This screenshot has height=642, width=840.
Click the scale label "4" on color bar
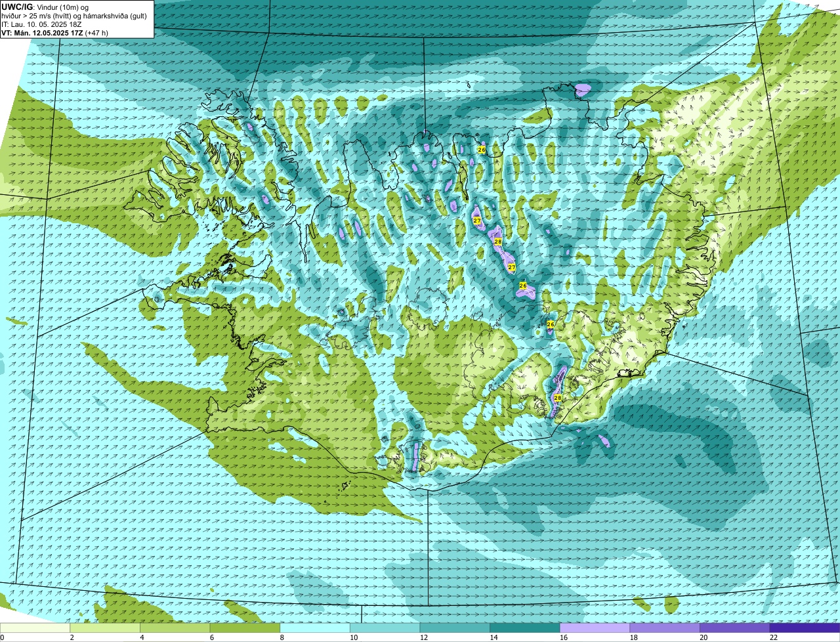[142, 637]
